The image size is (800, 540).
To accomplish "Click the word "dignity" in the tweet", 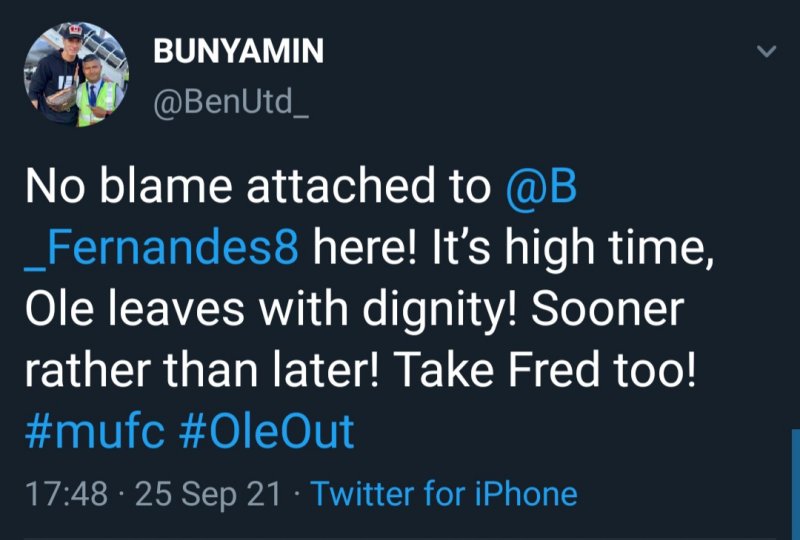I will (x=428, y=310).
